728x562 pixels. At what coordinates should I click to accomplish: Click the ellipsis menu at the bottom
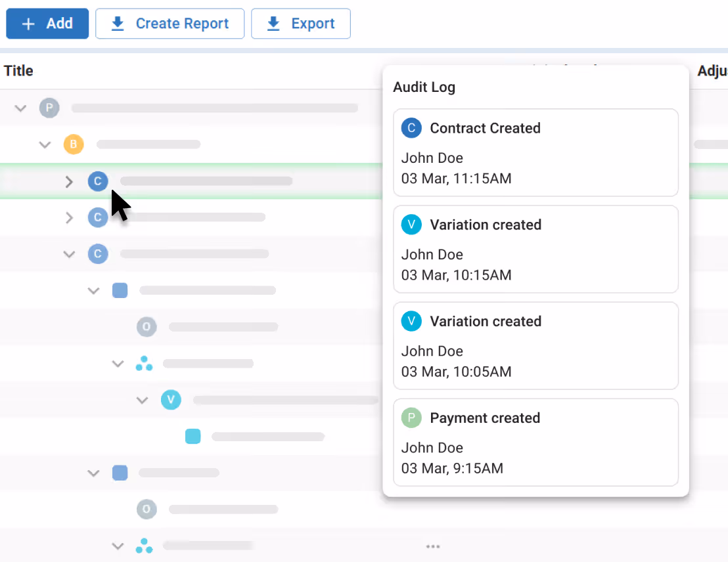point(432,546)
